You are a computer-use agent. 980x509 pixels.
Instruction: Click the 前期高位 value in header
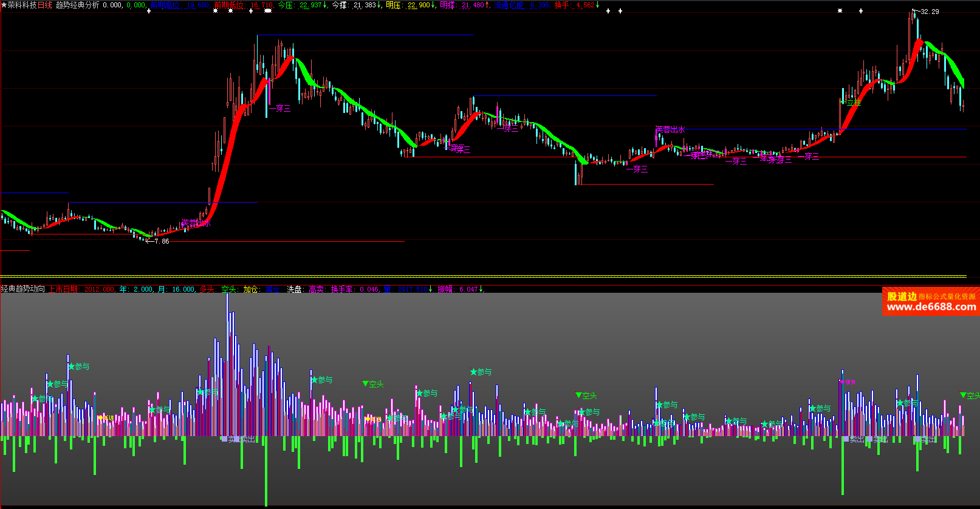click(197, 5)
